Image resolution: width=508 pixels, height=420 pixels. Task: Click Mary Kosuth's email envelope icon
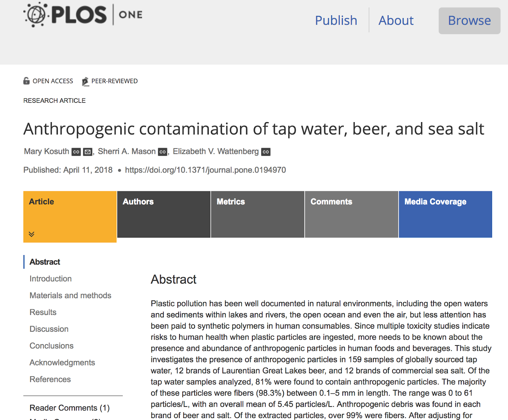(x=88, y=152)
